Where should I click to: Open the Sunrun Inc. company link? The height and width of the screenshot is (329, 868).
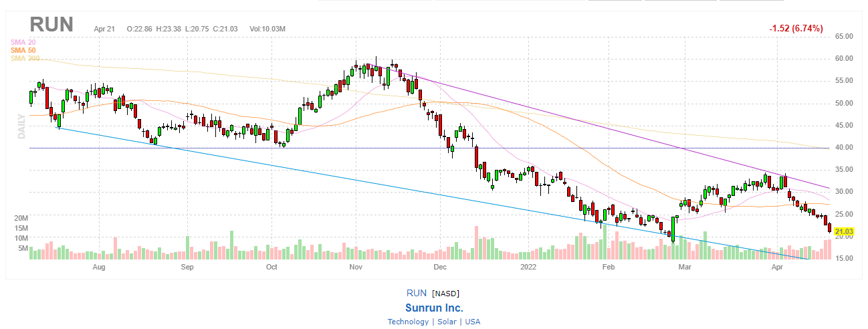point(433,308)
